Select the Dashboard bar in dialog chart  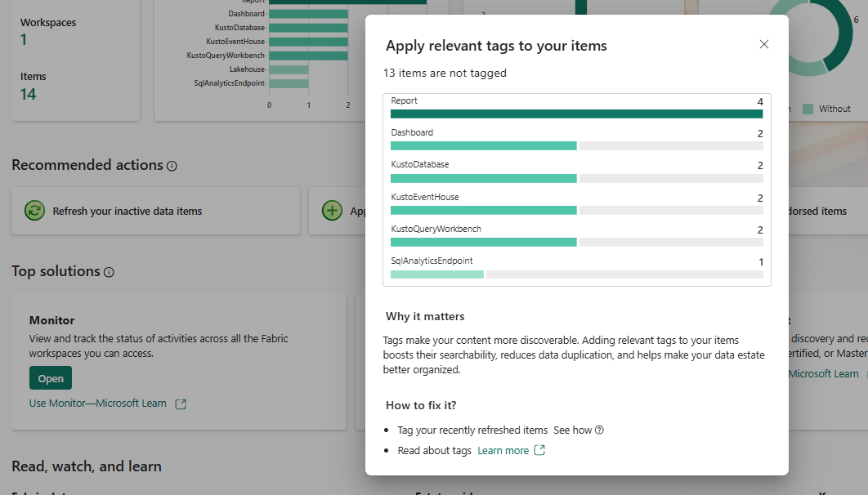point(484,145)
